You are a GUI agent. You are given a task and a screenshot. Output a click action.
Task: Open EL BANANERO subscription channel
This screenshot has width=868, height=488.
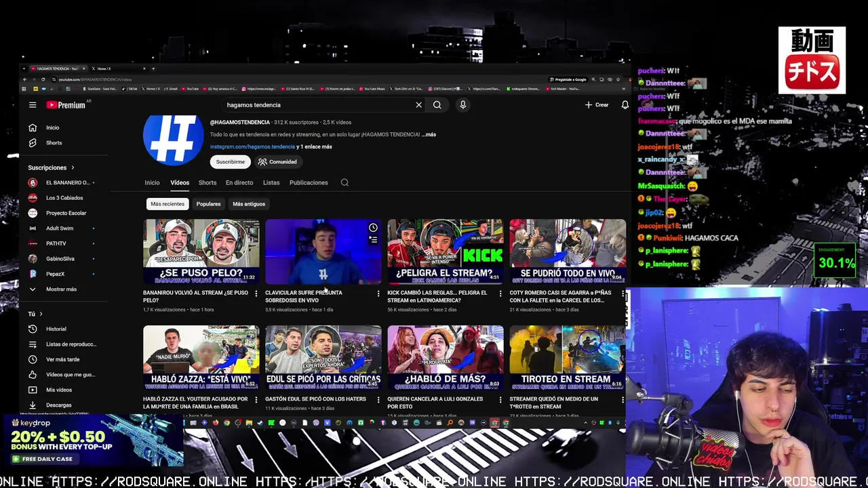61,182
